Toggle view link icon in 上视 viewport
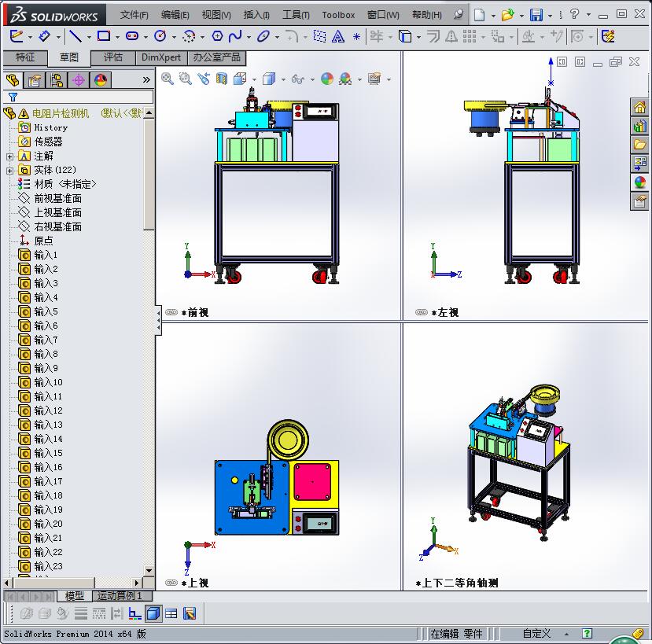This screenshot has width=652, height=644. point(171,583)
